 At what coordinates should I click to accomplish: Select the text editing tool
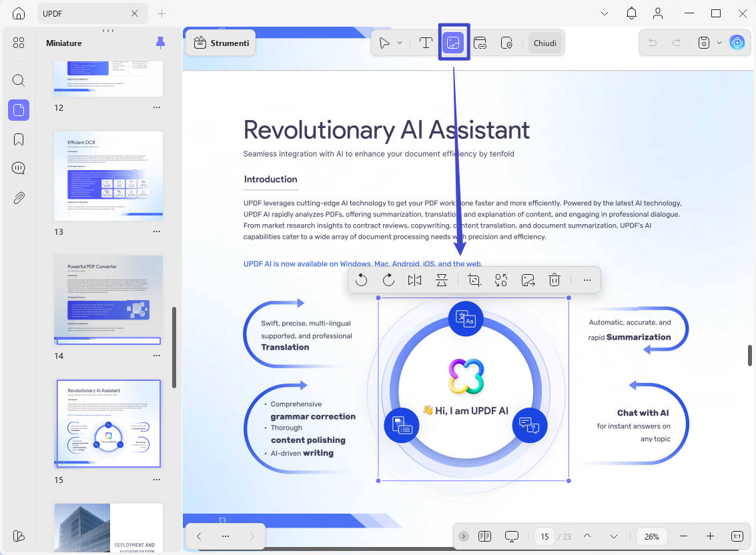point(426,43)
